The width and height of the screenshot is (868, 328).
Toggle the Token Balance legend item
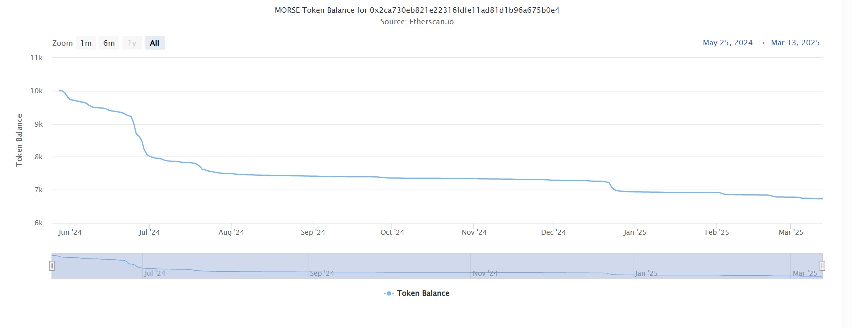pos(417,293)
